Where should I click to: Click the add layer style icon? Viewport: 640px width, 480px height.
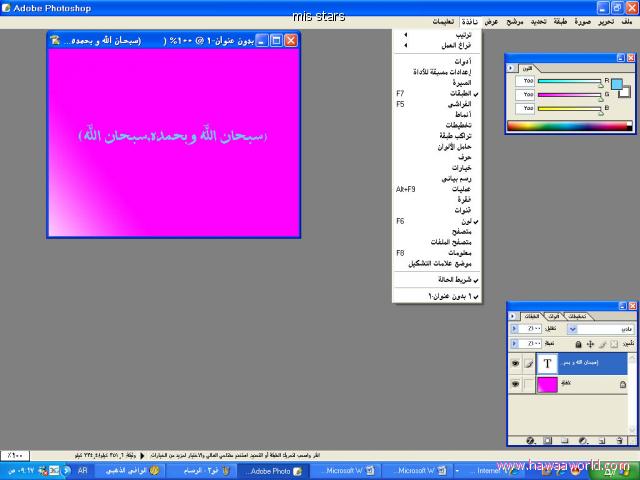[532, 440]
